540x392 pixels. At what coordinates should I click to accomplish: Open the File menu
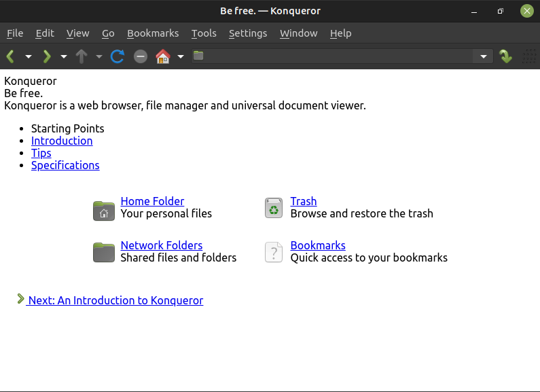15,33
